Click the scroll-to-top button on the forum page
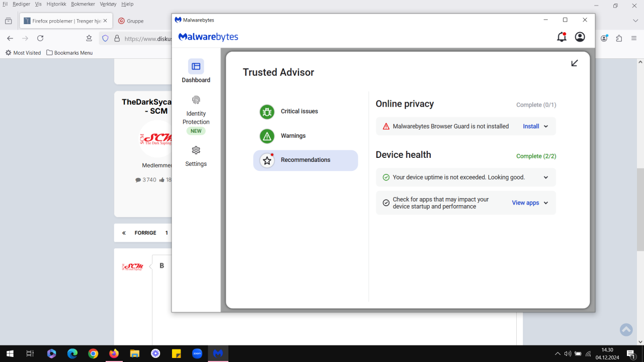 coord(626,330)
